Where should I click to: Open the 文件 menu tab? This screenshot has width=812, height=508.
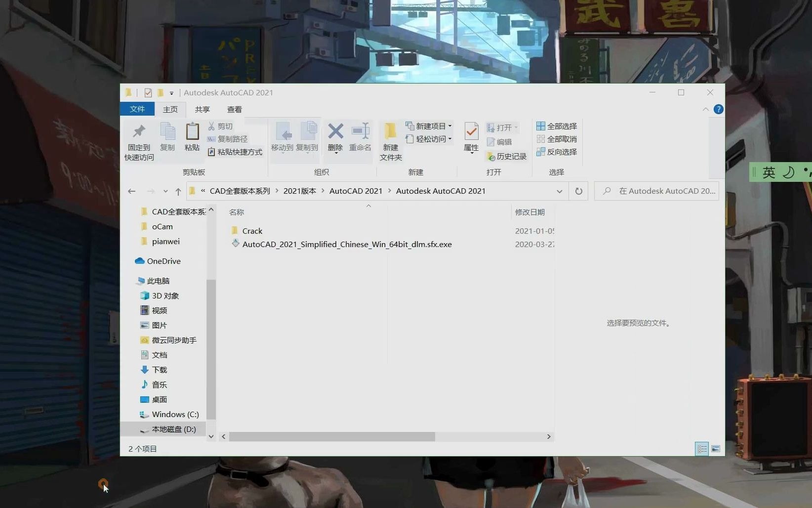click(137, 109)
